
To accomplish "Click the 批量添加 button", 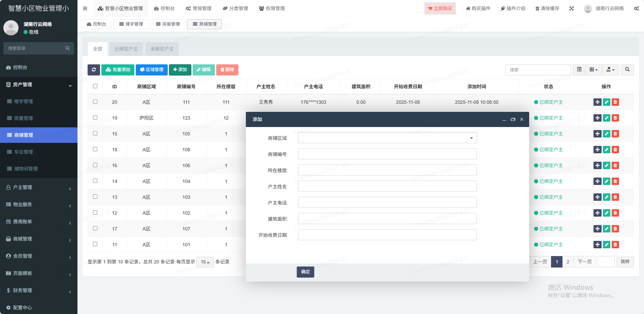I will [118, 70].
